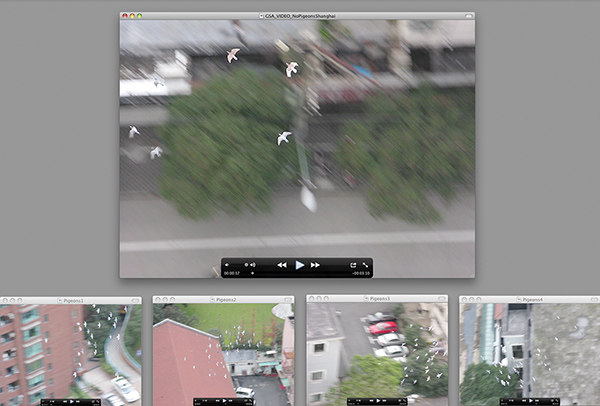
Task: Click the Pigeons1 video frame with brick building
Action: coord(71,355)
